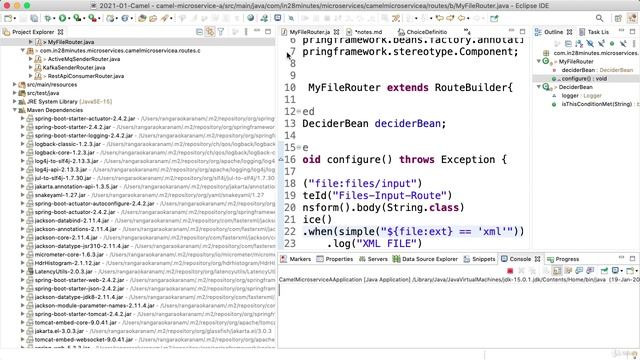Open the Progress tab
Image resolution: width=640 pixels, height=360 pixels.
[x=563, y=259]
